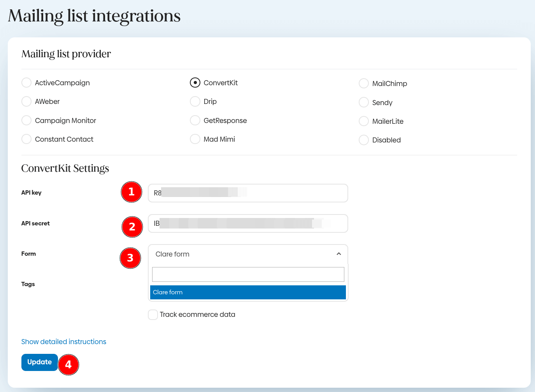Click the Form field label
This screenshot has height=392, width=535.
click(28, 254)
